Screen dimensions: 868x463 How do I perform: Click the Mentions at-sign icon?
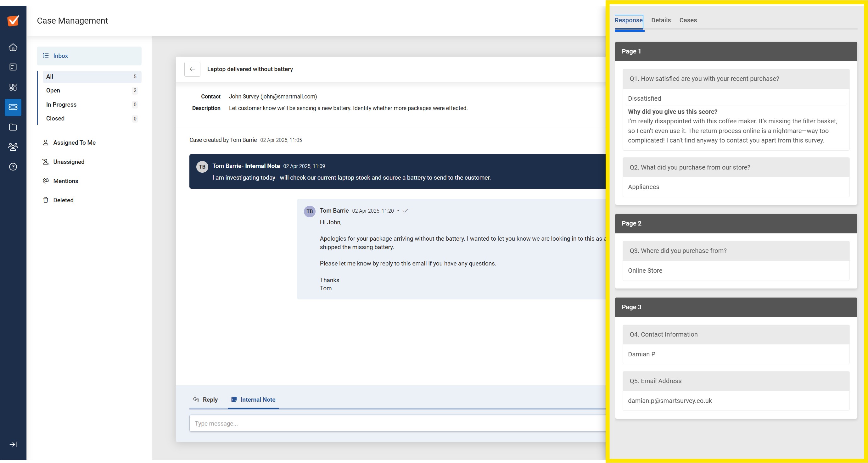coord(46,181)
